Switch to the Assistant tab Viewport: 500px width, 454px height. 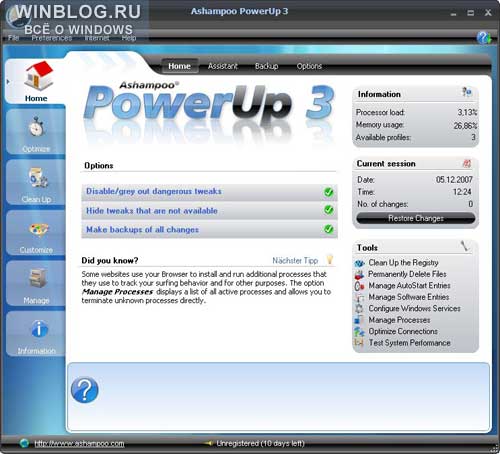pos(223,66)
